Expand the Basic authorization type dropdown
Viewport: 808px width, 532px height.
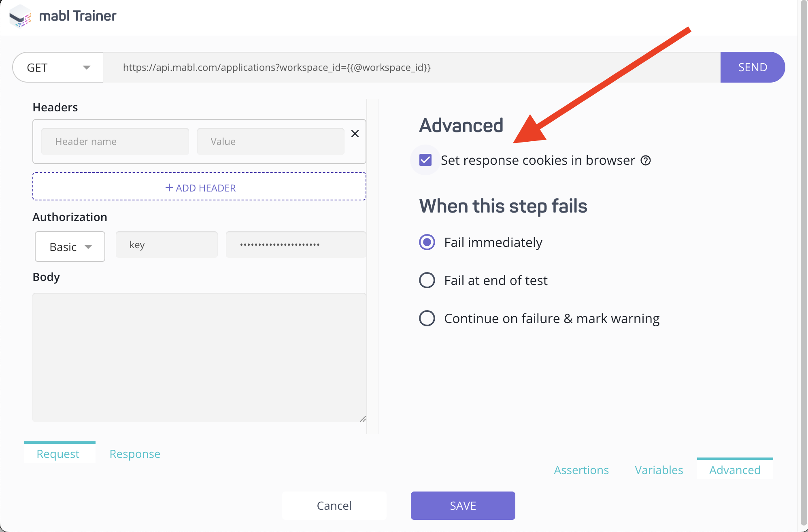70,247
